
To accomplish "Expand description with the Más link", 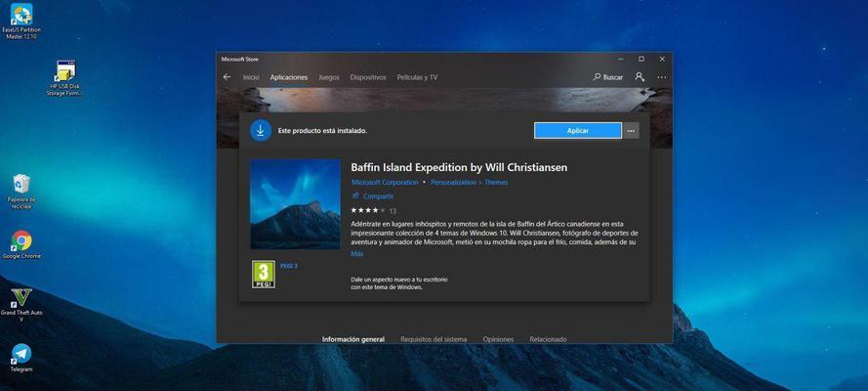I will click(357, 253).
